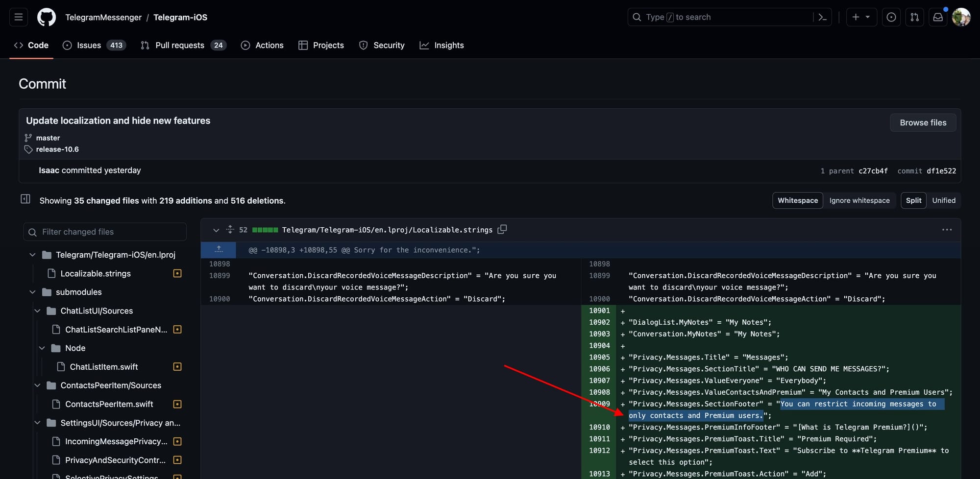Switch diff view to Unified

[944, 200]
